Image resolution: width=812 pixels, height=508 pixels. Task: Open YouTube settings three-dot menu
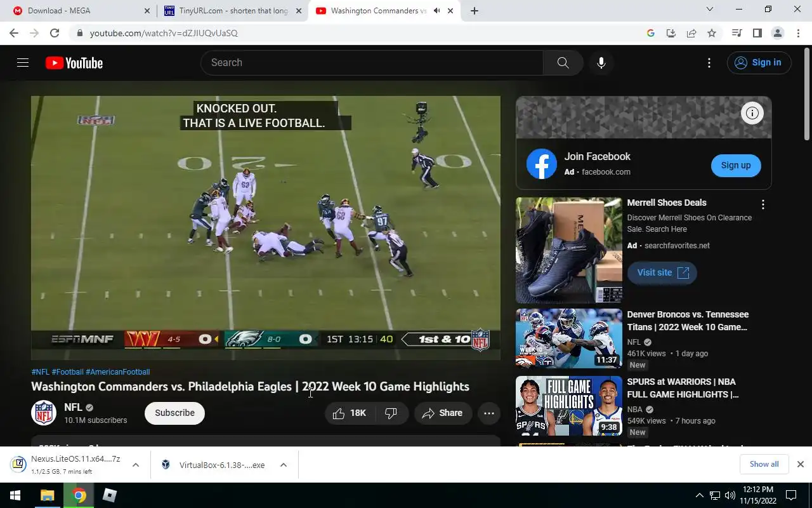pyautogui.click(x=709, y=63)
